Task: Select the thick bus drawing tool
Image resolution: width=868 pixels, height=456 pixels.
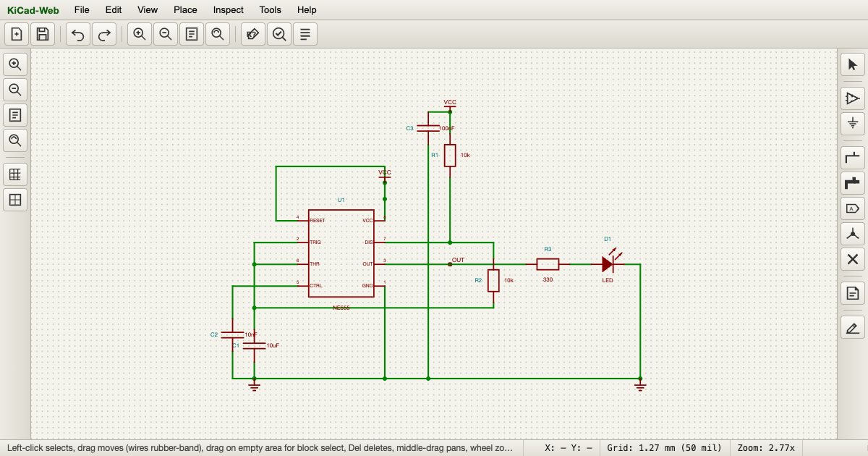Action: tap(853, 183)
